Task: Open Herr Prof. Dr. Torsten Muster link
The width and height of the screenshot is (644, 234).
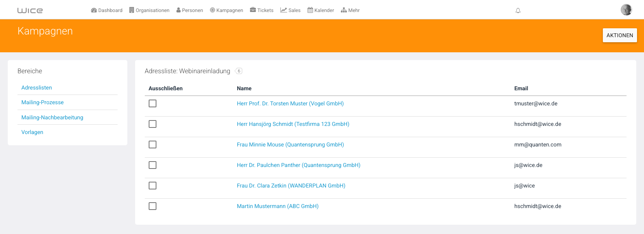Action: [x=290, y=103]
